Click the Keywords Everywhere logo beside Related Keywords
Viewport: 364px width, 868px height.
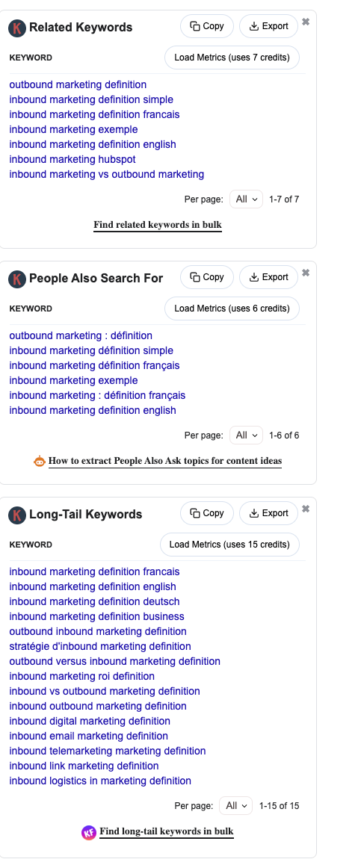click(x=17, y=28)
